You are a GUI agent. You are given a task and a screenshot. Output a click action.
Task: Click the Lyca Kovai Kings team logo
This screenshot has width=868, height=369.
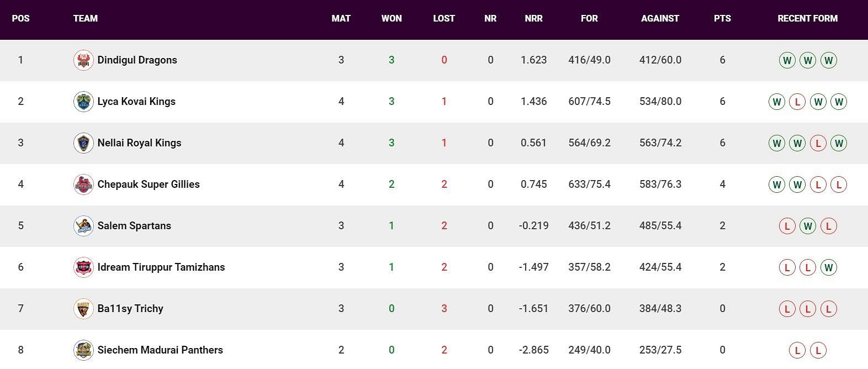[83, 102]
